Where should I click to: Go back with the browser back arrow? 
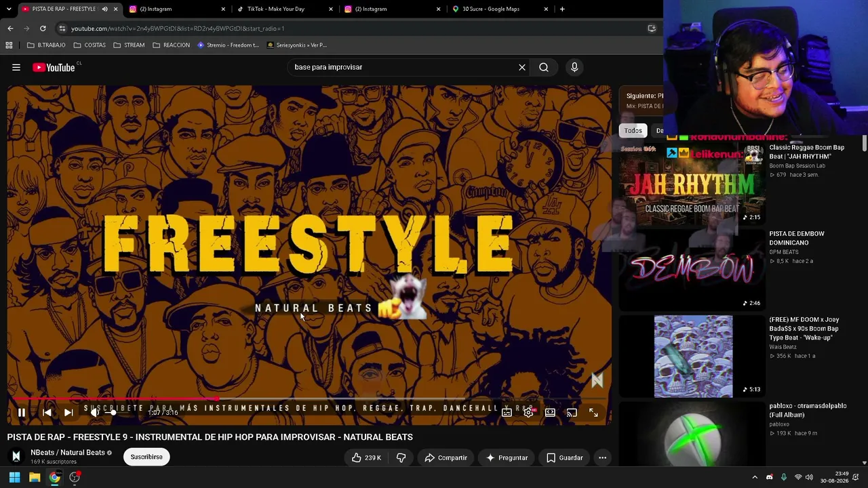coord(10,28)
